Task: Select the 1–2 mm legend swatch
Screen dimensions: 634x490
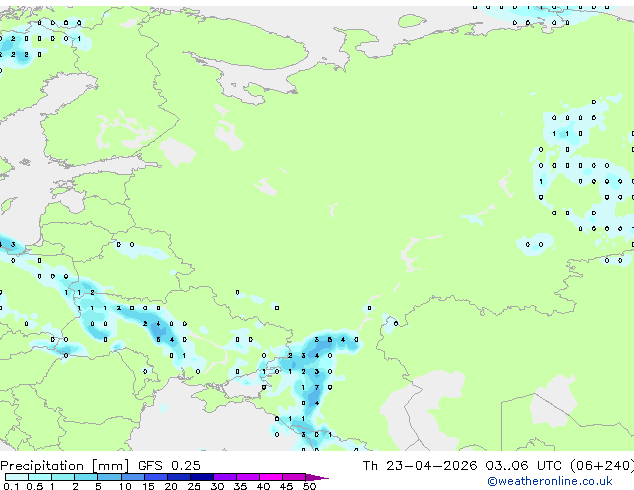Action: coord(63,477)
